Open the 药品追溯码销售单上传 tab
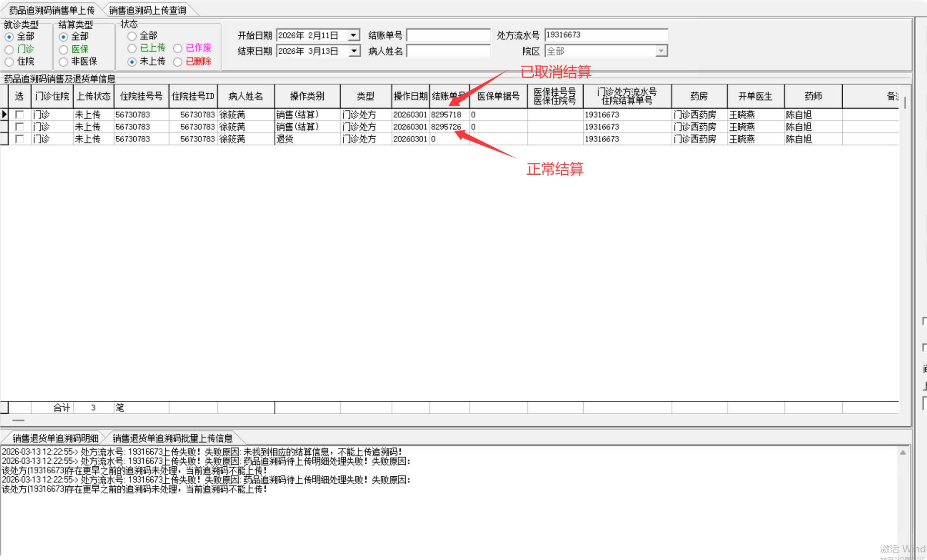 click(x=51, y=10)
